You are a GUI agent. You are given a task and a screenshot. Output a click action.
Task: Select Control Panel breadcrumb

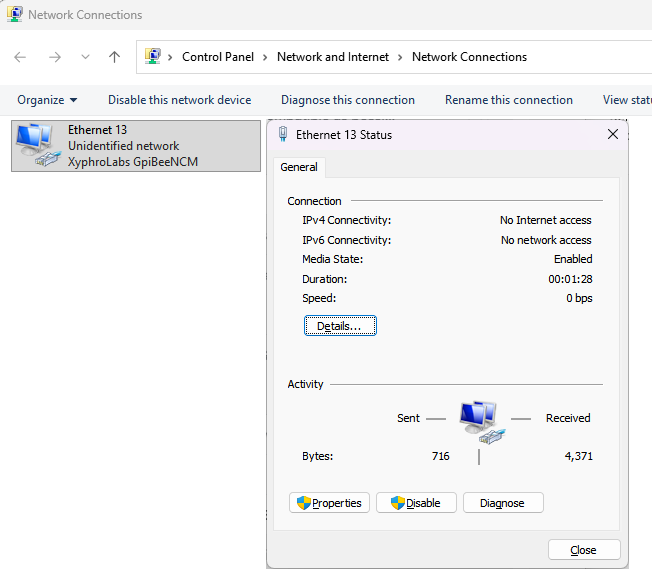tap(218, 57)
